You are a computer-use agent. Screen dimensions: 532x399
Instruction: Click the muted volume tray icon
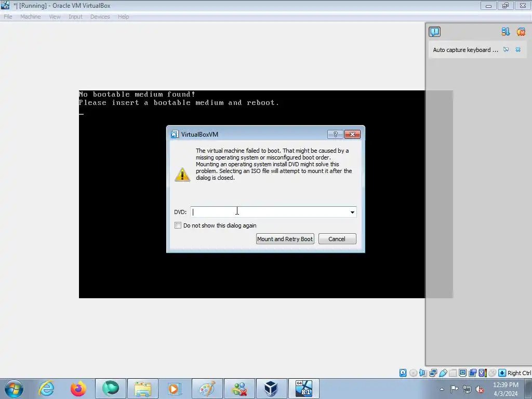pos(480,389)
